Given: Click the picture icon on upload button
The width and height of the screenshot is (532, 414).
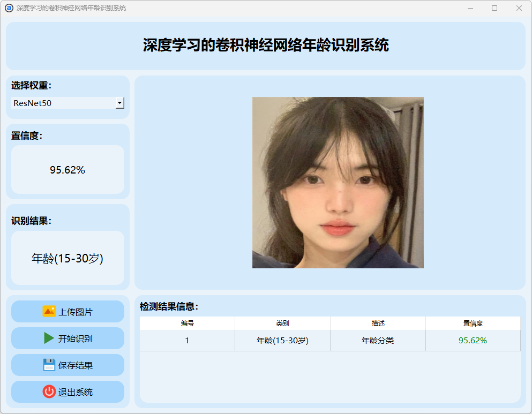Looking at the screenshot, I should coord(49,312).
